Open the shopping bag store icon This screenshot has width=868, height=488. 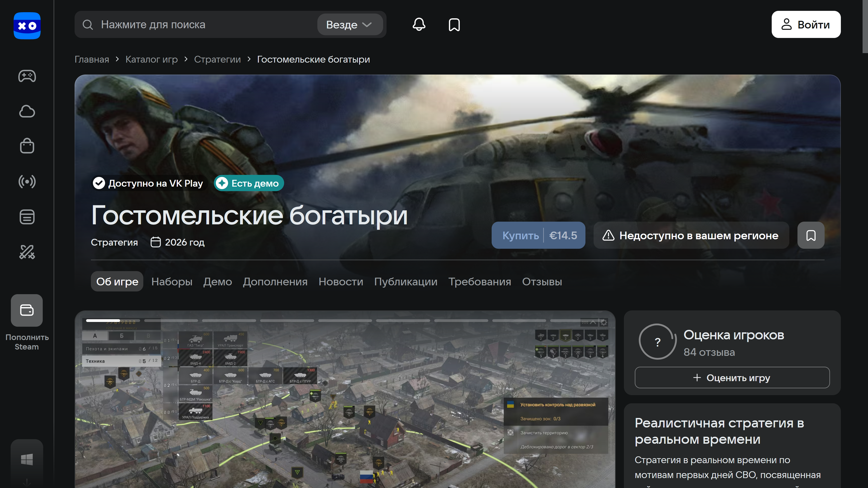[x=27, y=146]
